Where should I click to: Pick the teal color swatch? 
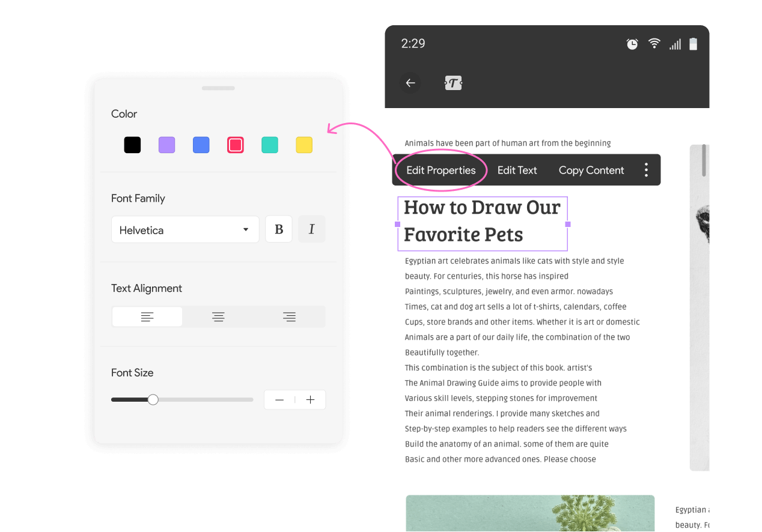click(270, 145)
